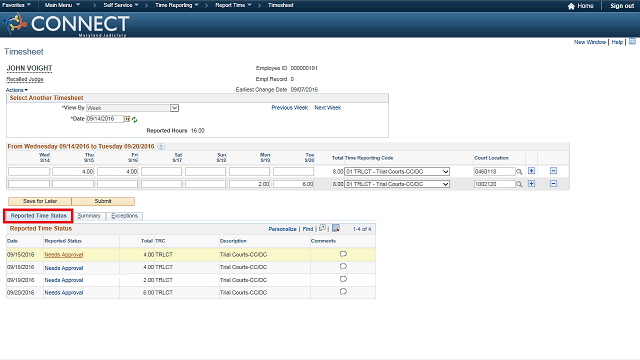The image size is (640, 360).
Task: Search court location for 1002120 row
Action: (519, 184)
